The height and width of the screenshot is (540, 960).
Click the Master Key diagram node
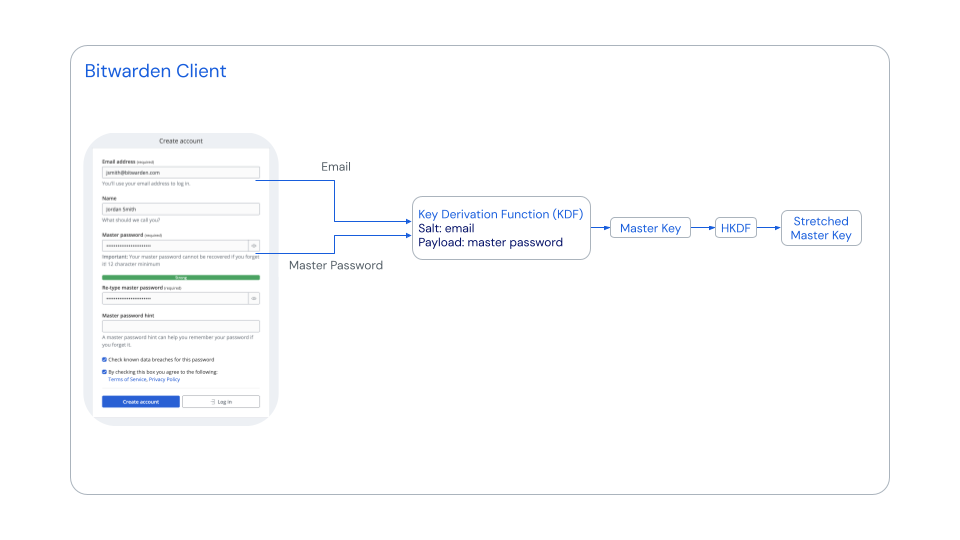click(650, 229)
